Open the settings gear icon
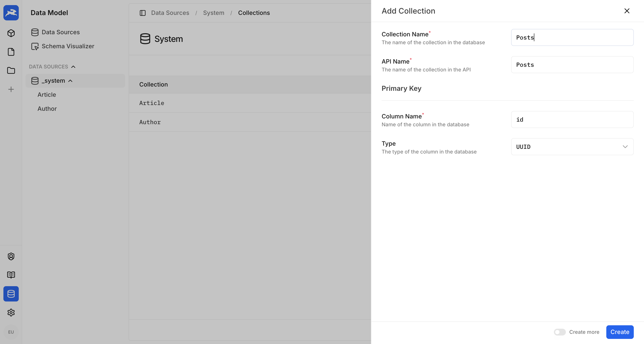Screen dimensions: 644x344 point(11,313)
